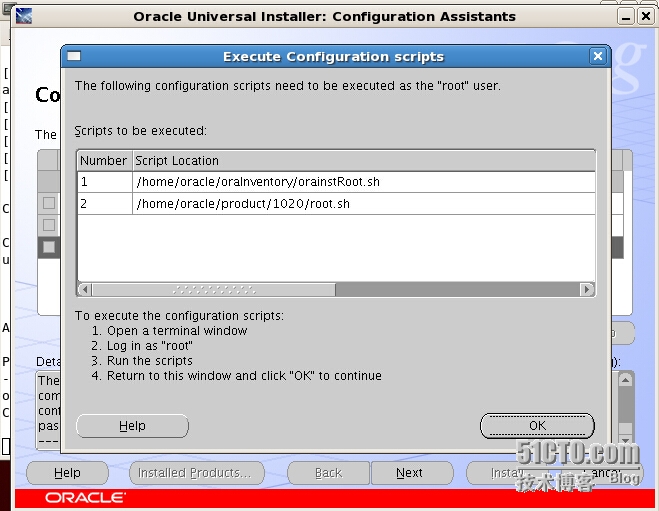The width and height of the screenshot is (659, 511).
Task: Open Installed Products in the installer
Action: [x=197, y=473]
